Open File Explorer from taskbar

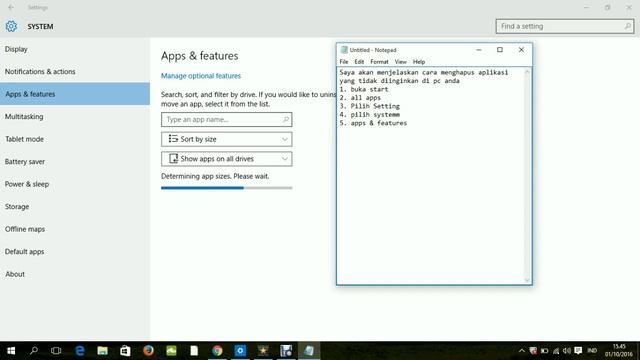point(102,351)
